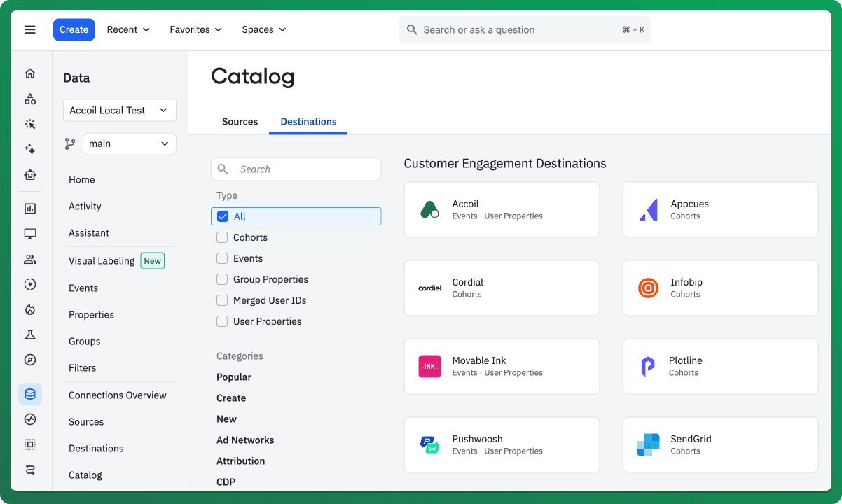Check the Cohorts type checkbox
Image resolution: width=842 pixels, height=504 pixels.
(x=222, y=237)
